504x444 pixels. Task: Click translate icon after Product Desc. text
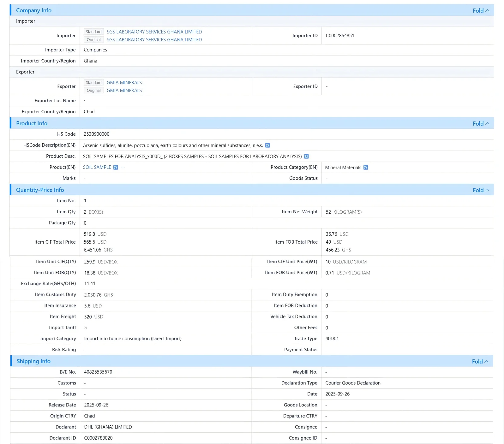pos(306,157)
